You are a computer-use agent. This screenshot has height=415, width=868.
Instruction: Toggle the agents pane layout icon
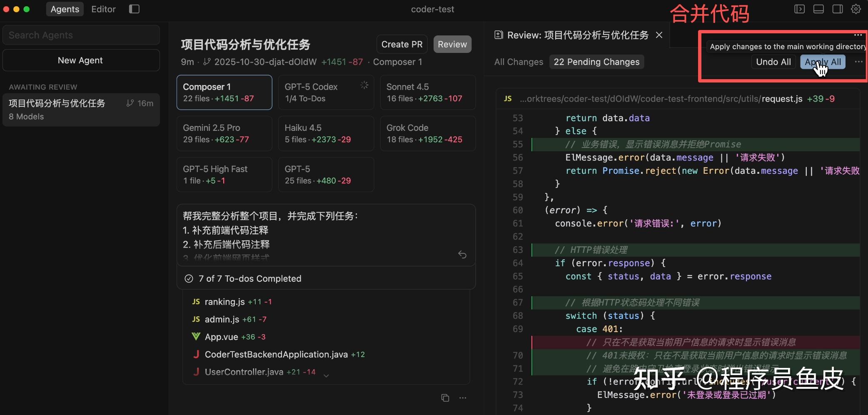click(799, 9)
